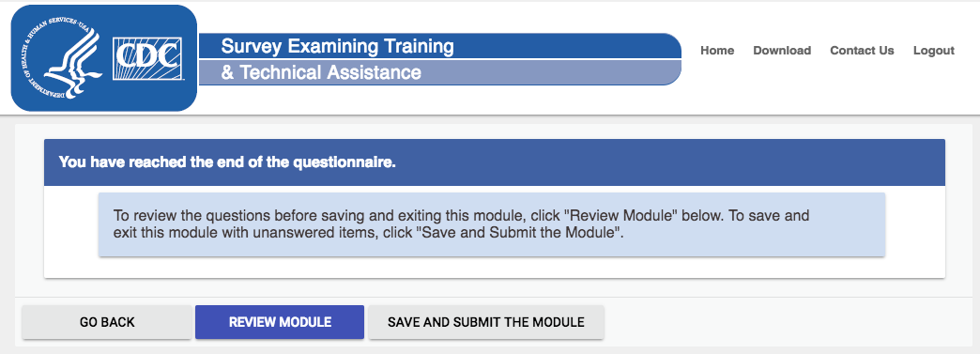The image size is (980, 354).
Task: Click the 'end of the questionnaire' header bar
Action: click(x=495, y=162)
